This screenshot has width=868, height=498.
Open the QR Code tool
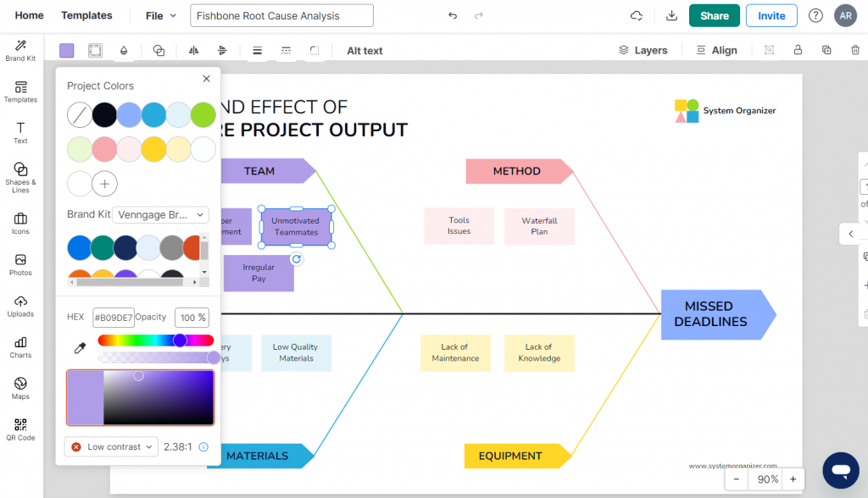[20, 429]
